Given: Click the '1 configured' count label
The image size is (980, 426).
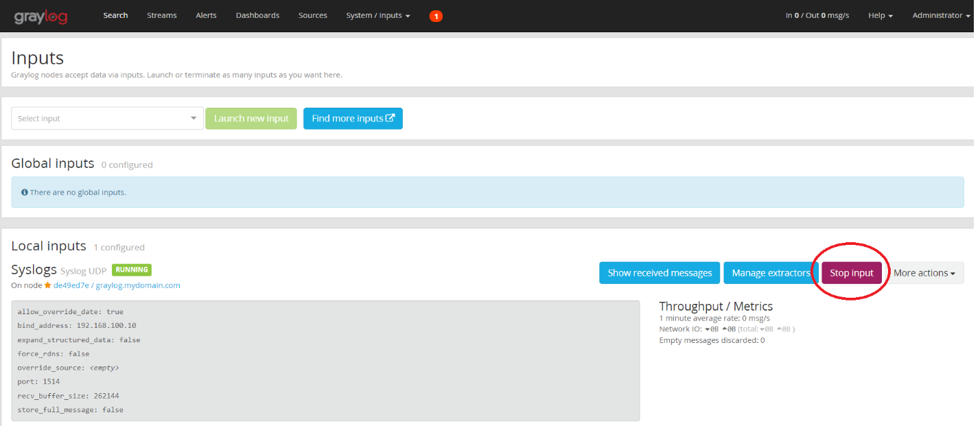Looking at the screenshot, I should click(119, 248).
